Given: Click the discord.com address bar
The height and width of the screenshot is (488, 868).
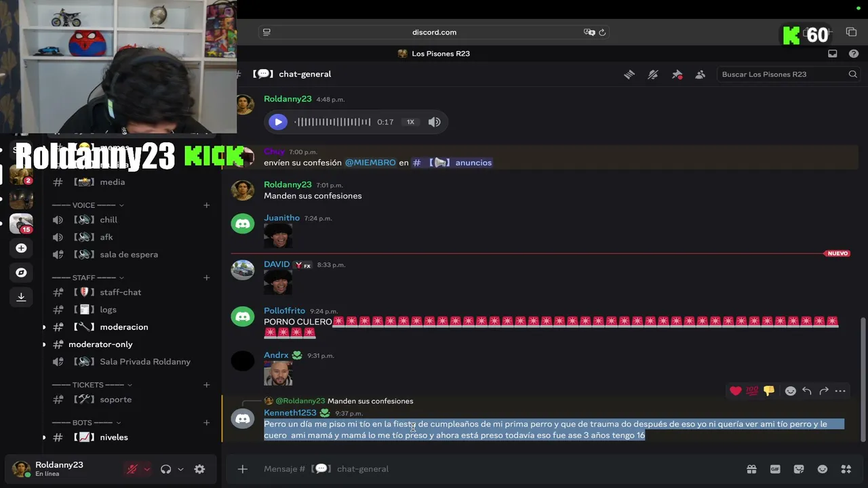Looking at the screenshot, I should [x=434, y=32].
